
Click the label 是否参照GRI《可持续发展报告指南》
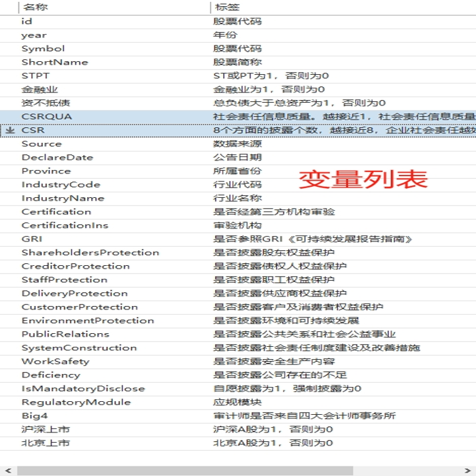313,239
